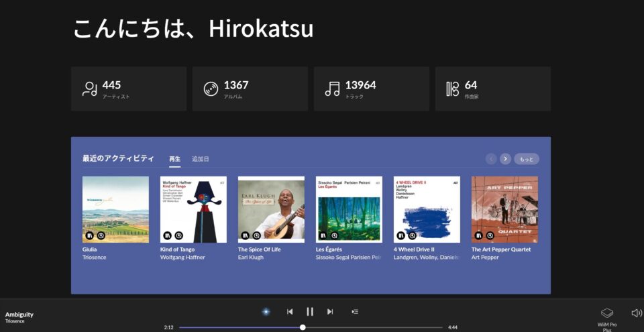Open the Giulia album cover
Image resolution: width=644 pixels, height=332 pixels.
pos(116,209)
